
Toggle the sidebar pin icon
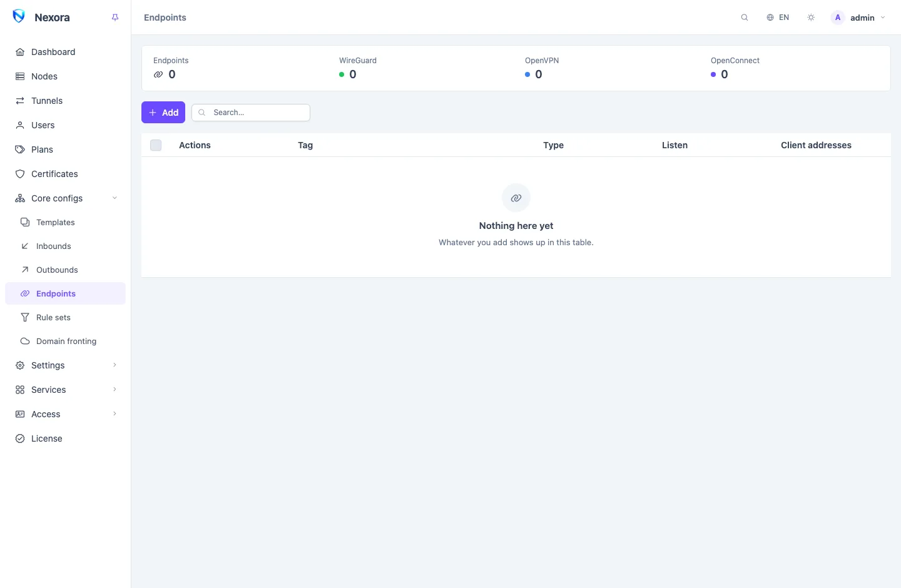click(115, 18)
